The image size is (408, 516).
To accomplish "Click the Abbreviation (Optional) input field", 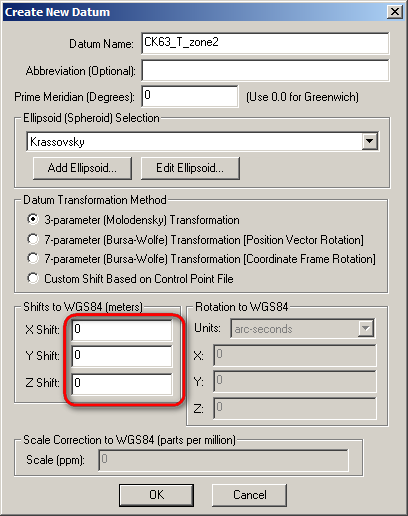I will tap(265, 70).
